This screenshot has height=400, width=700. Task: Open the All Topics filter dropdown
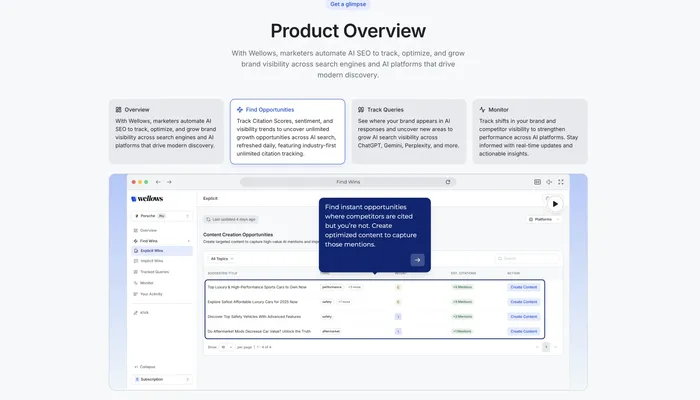point(220,258)
